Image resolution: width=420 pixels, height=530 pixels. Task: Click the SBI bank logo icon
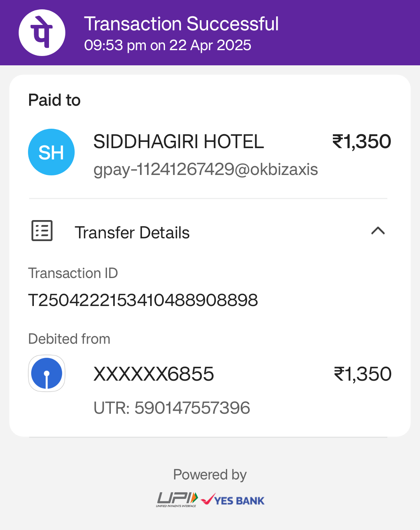click(x=47, y=373)
